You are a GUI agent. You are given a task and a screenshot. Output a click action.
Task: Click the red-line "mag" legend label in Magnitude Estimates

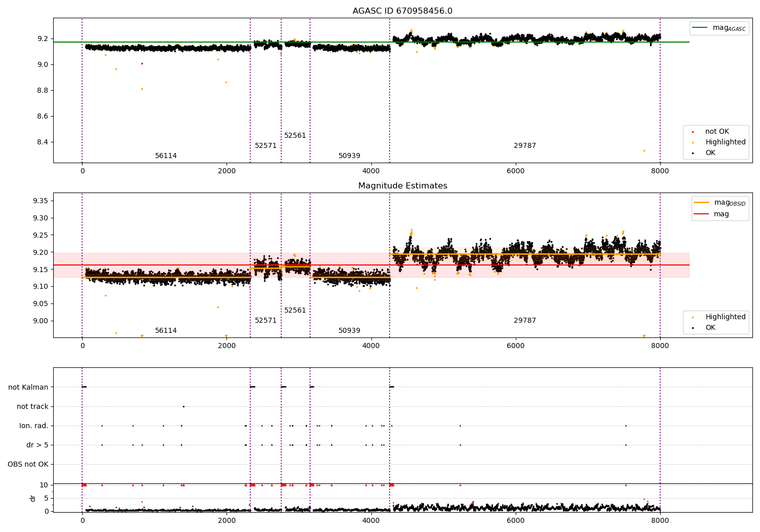(x=721, y=214)
